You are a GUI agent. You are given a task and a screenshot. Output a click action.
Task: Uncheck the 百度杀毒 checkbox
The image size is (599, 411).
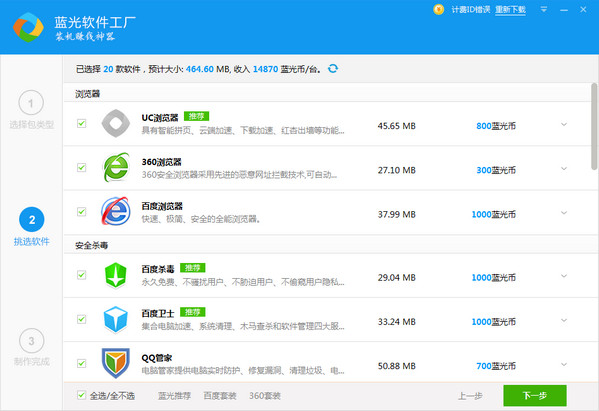coord(81,275)
